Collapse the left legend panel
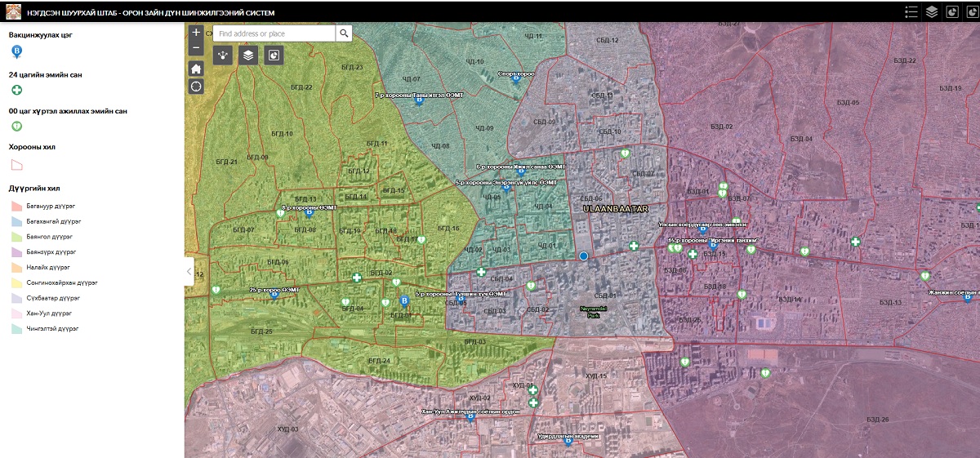The image size is (980, 458). point(189,271)
